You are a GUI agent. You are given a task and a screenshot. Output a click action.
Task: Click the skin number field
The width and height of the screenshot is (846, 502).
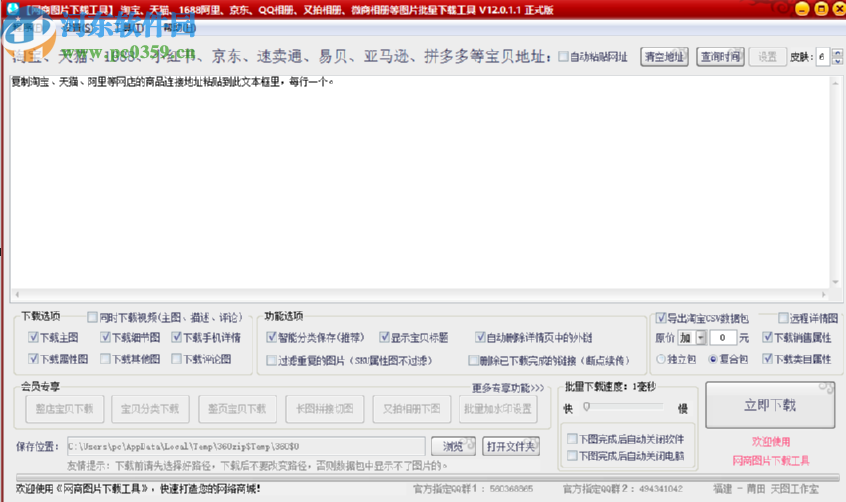[x=823, y=57]
